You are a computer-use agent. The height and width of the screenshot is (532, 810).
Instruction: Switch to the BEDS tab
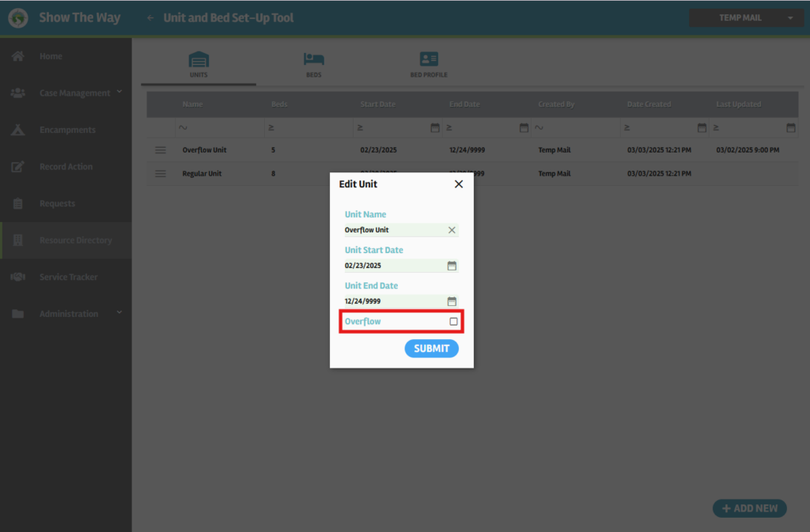(313, 63)
